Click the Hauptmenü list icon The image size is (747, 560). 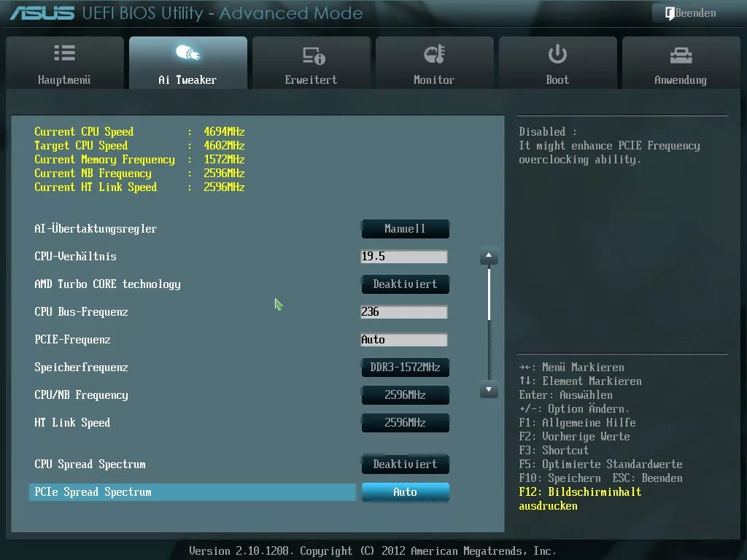pos(64,52)
